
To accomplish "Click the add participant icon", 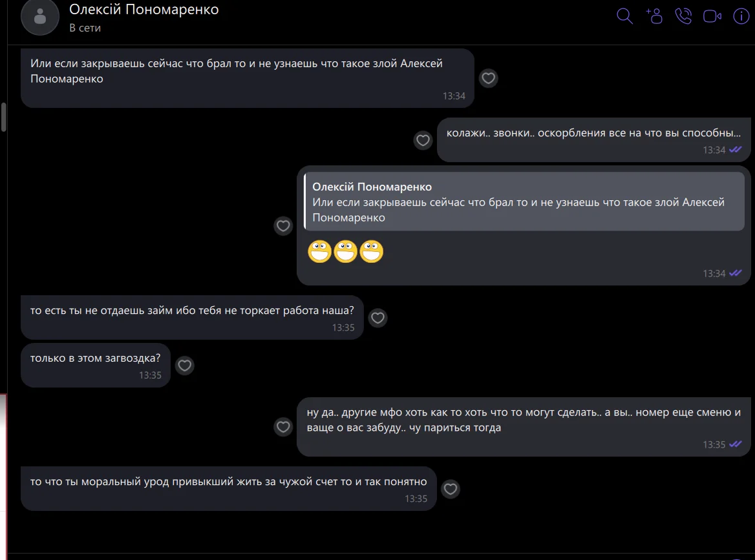I will 654,16.
